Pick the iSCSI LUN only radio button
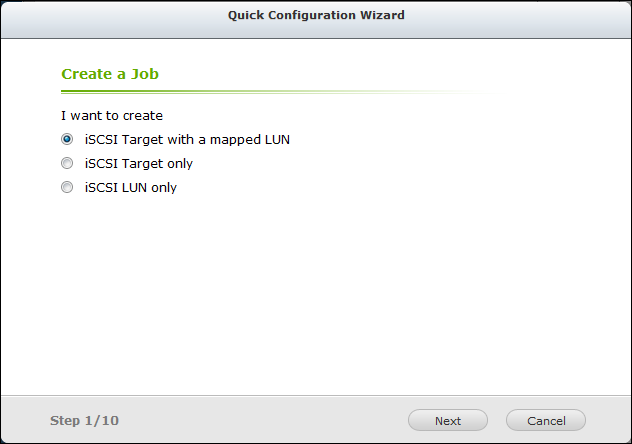Viewport: 632px width, 444px height. click(x=67, y=187)
